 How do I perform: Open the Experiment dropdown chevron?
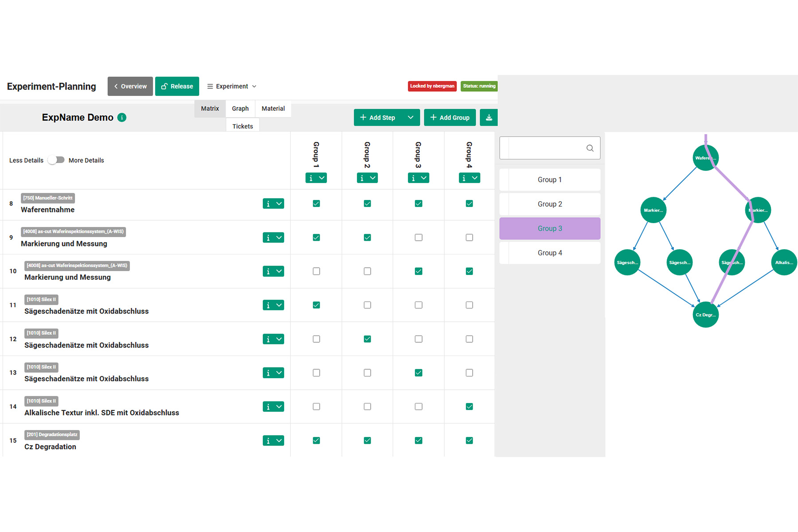pos(254,86)
